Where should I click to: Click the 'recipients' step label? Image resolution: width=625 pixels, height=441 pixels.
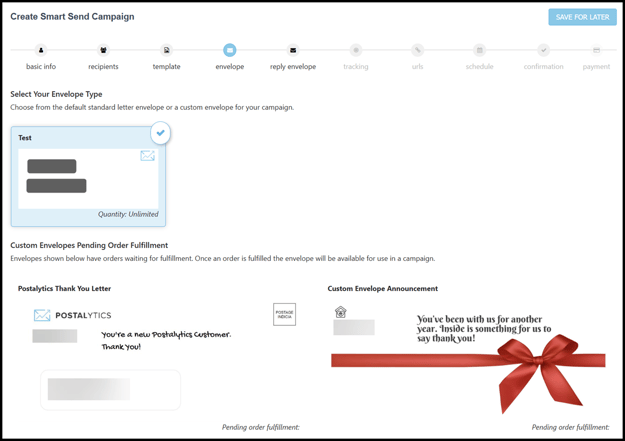click(103, 67)
